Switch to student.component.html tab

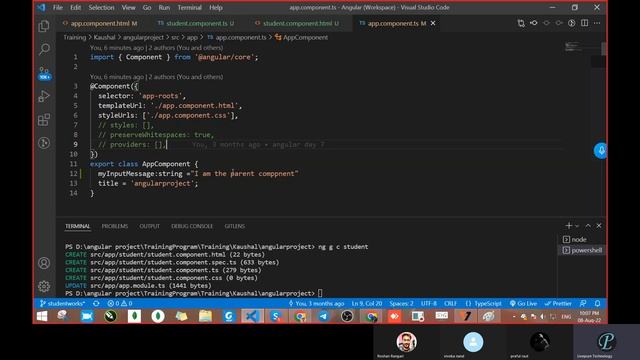297,23
